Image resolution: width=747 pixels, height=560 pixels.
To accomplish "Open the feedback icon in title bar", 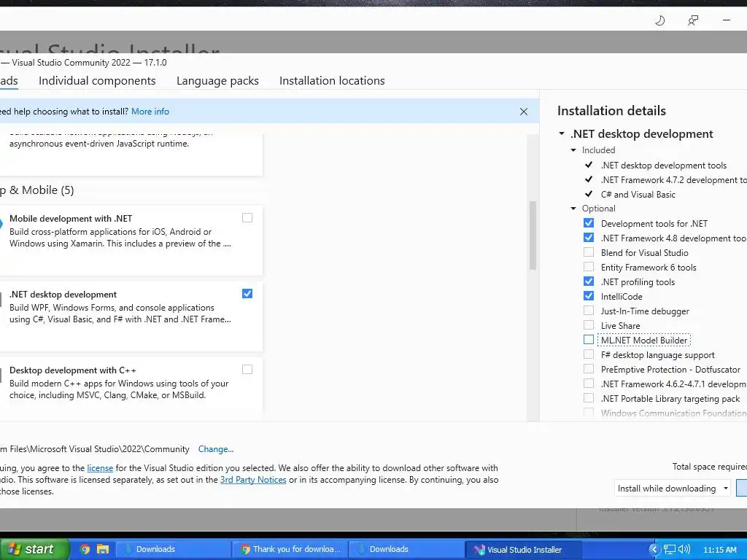I will click(693, 20).
